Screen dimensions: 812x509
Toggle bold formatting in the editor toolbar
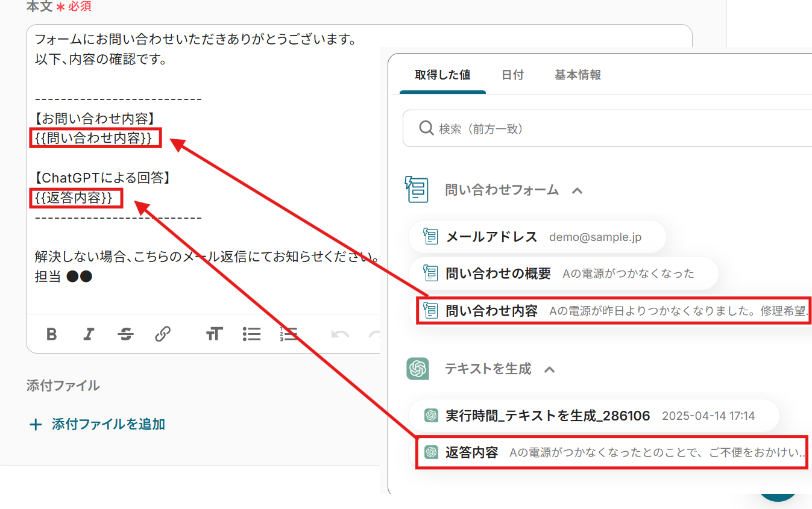[x=52, y=334]
